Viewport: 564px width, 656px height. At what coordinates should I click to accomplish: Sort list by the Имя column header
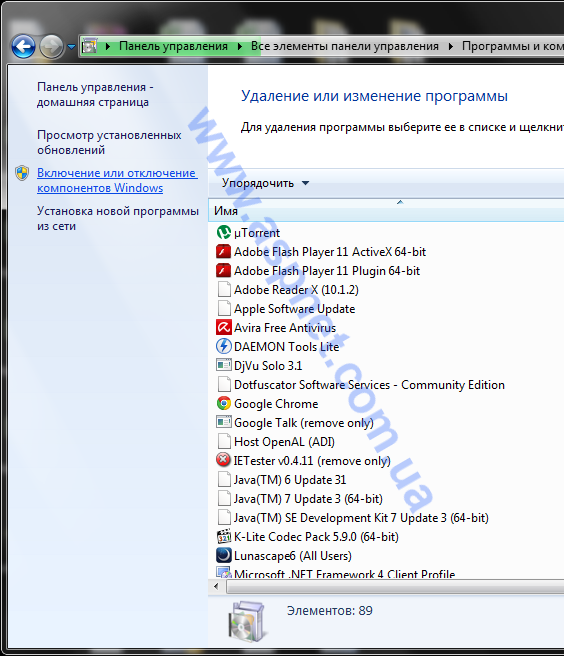(x=386, y=210)
